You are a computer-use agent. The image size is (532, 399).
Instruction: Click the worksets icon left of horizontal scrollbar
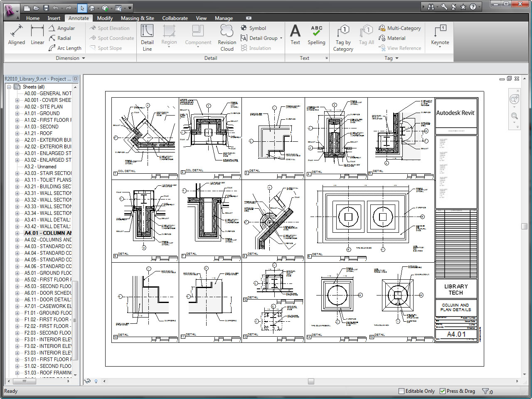click(x=87, y=381)
